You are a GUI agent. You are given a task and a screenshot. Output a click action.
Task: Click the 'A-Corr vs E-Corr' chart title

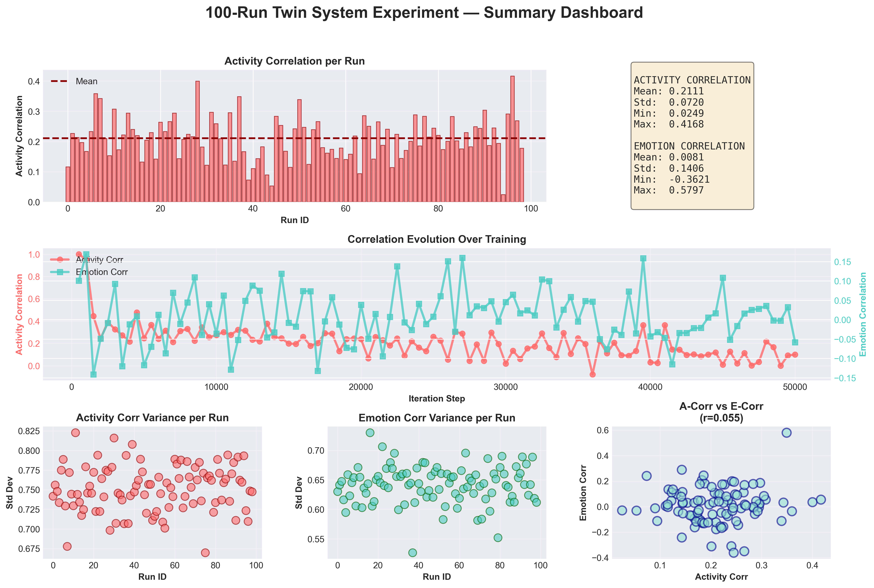[x=721, y=407]
